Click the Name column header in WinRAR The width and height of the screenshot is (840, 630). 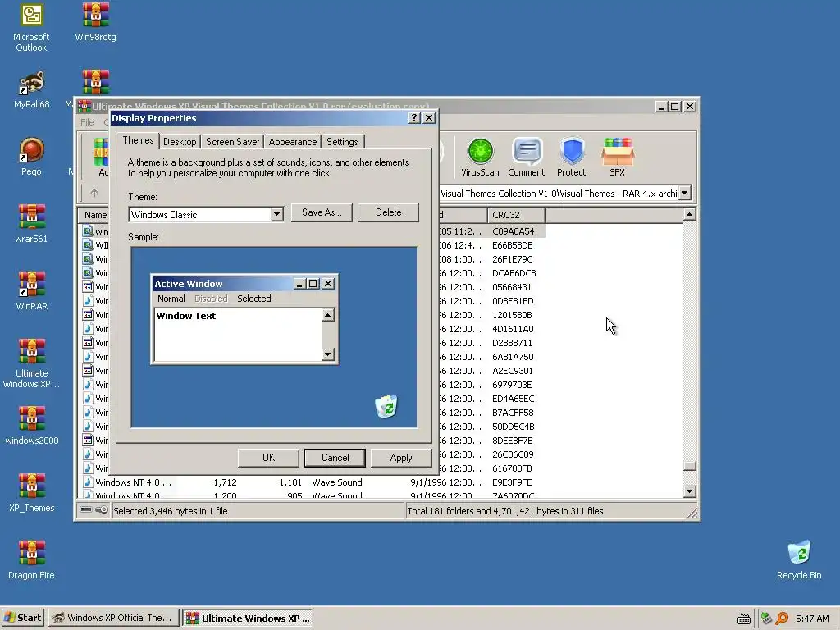(x=94, y=215)
